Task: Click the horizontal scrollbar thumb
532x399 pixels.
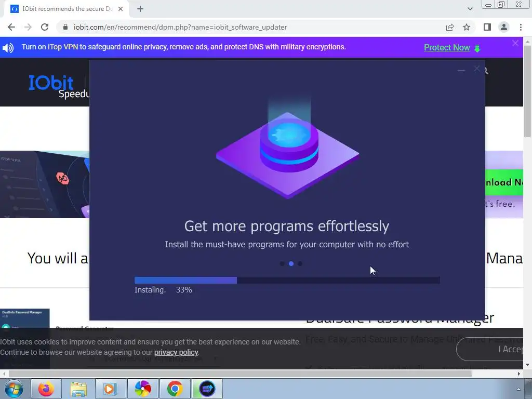Action: tap(240, 374)
